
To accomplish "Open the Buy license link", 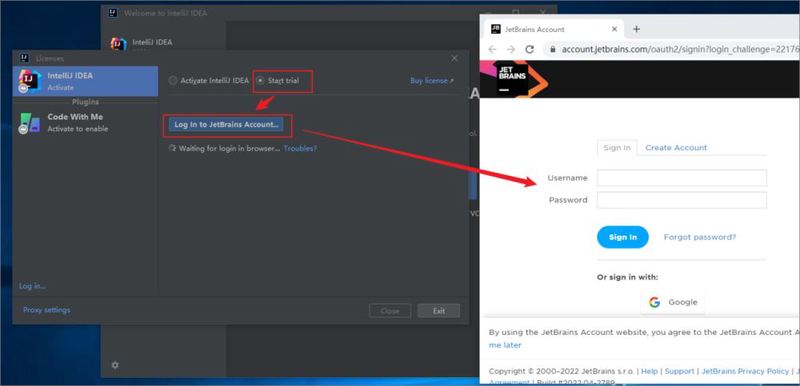I will point(432,81).
